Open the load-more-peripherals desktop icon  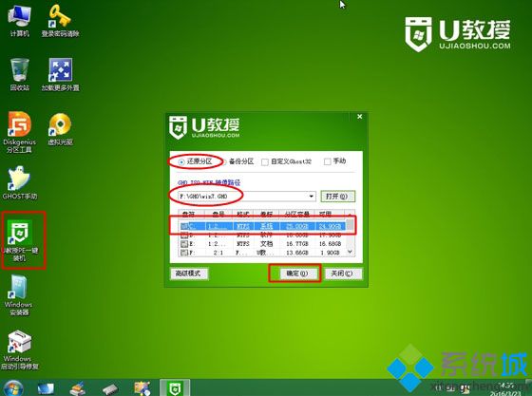pyautogui.click(x=60, y=75)
